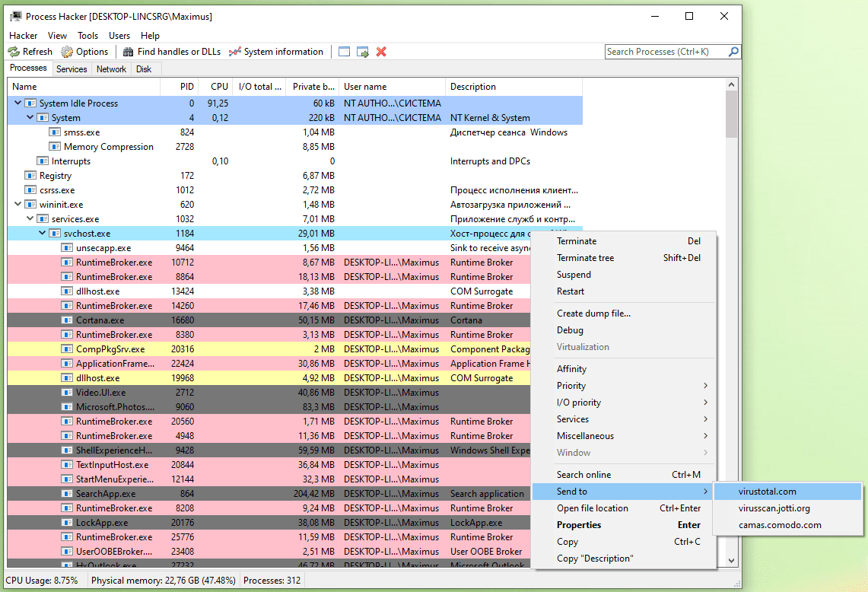Screen dimensions: 868x592
Task: Click the icon beside Memory Compression
Action: pyautogui.click(x=55, y=147)
